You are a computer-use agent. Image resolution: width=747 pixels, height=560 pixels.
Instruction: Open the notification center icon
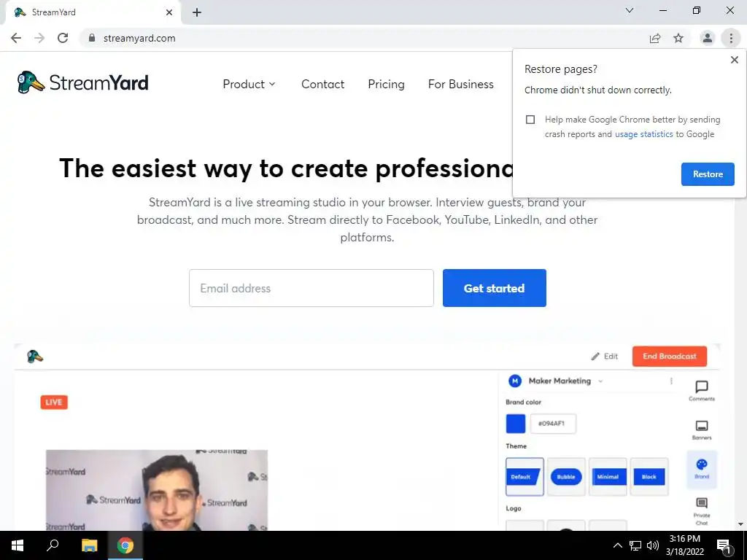pos(724,545)
